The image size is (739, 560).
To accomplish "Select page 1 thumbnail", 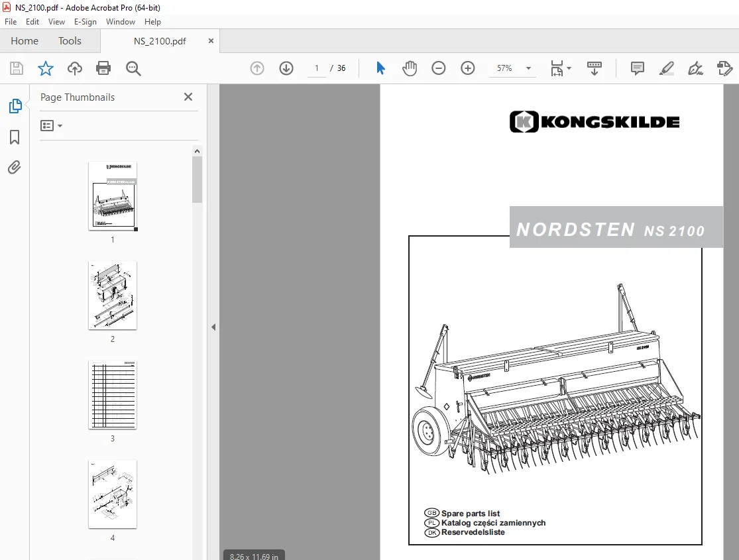I will (113, 196).
